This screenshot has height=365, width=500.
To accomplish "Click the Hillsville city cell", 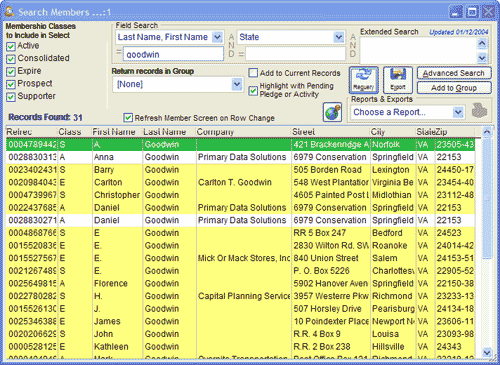I will [393, 347].
